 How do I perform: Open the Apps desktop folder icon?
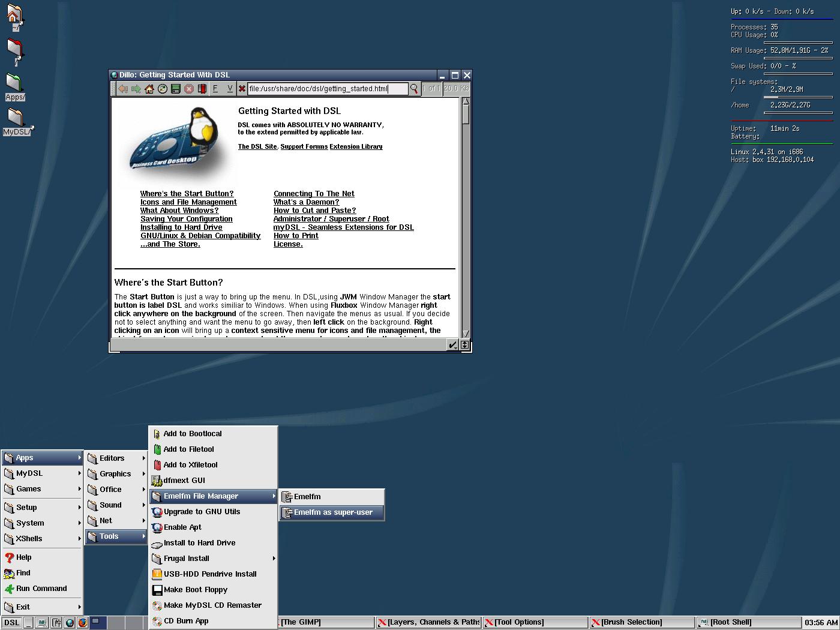[x=15, y=87]
